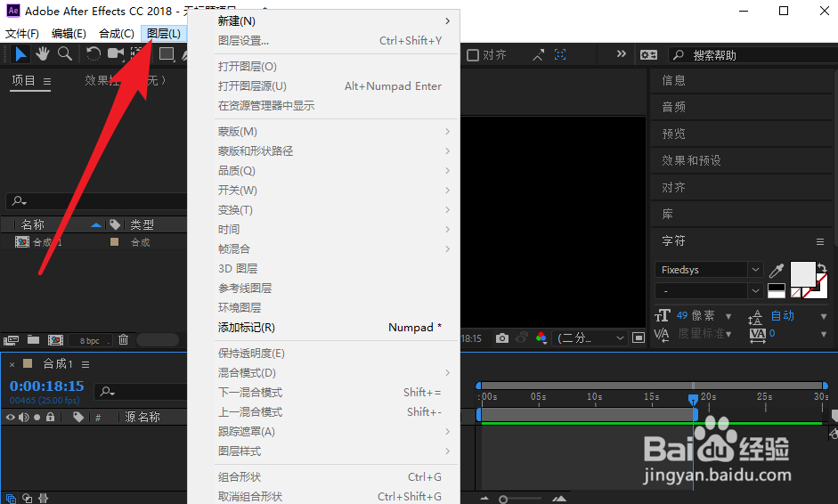Screen dimensions: 838x504
Task: Click the audio speaker column header
Action: click(23, 418)
